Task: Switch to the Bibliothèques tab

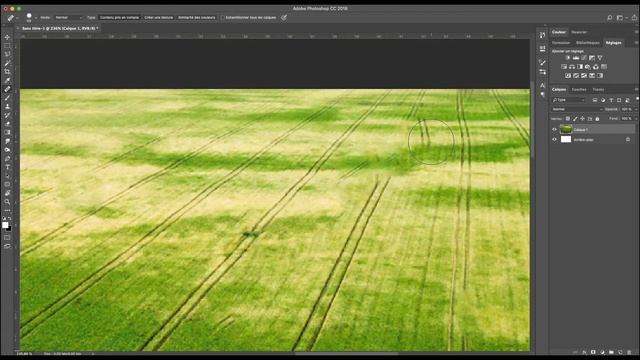Action: point(588,42)
